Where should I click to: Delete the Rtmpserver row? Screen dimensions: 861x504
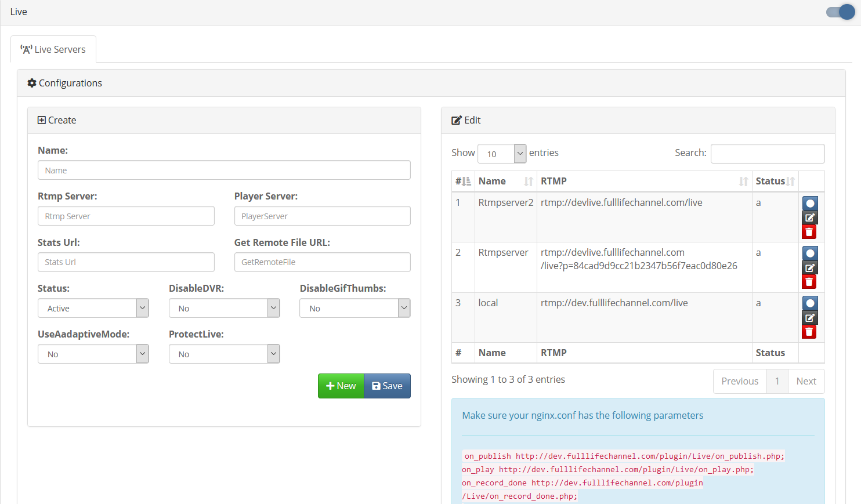point(809,282)
